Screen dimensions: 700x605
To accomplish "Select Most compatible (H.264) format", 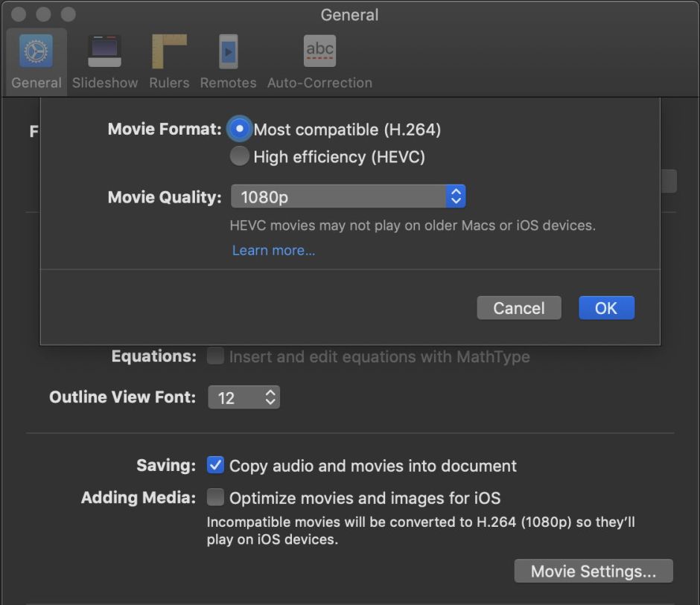I will (239, 129).
